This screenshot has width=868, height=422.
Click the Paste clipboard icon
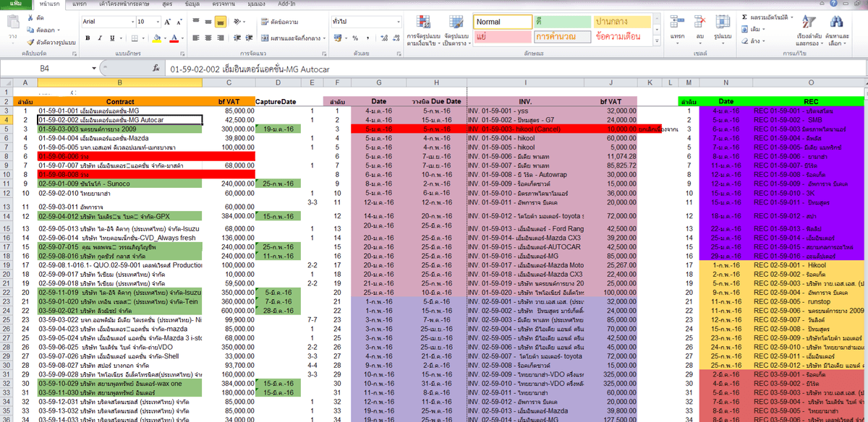[x=12, y=23]
